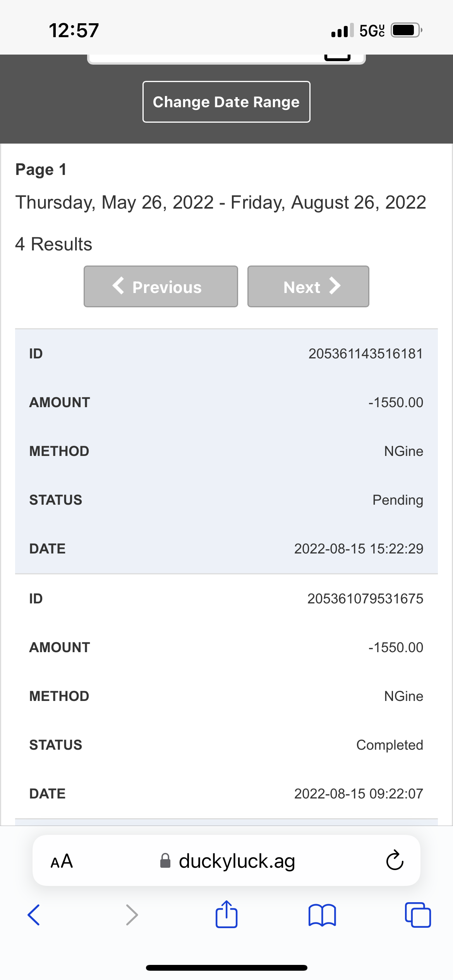Select transaction ID 205361079531675

(x=365, y=599)
